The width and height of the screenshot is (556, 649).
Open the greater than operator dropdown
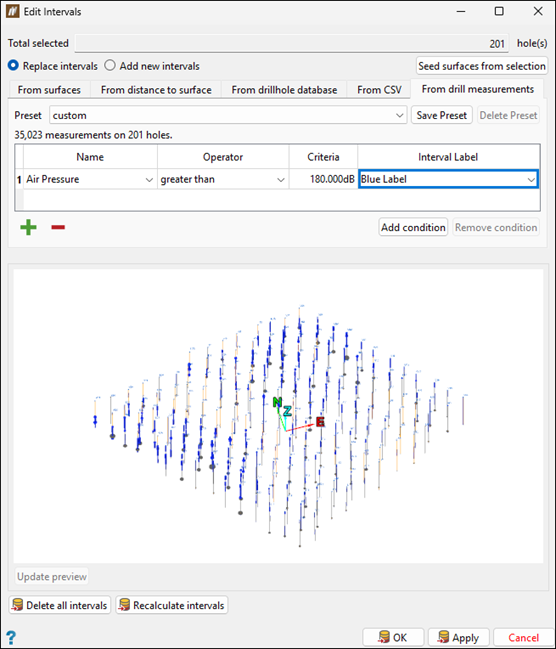point(223,179)
